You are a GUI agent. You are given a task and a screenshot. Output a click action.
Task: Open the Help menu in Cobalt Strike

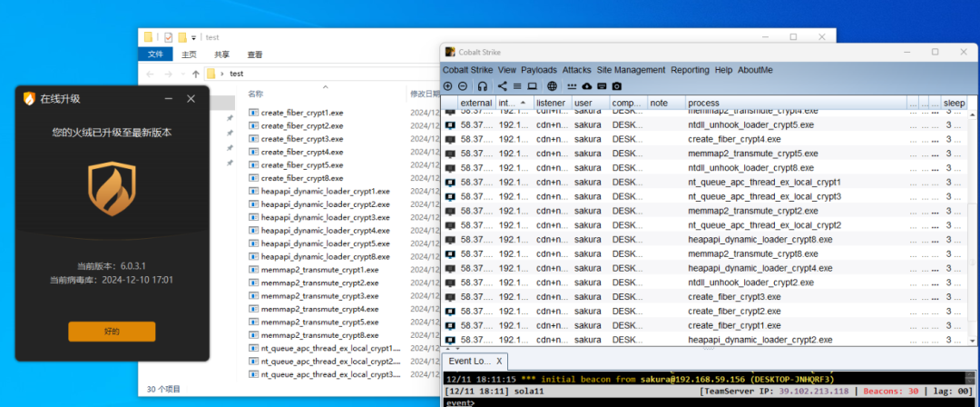[724, 70]
